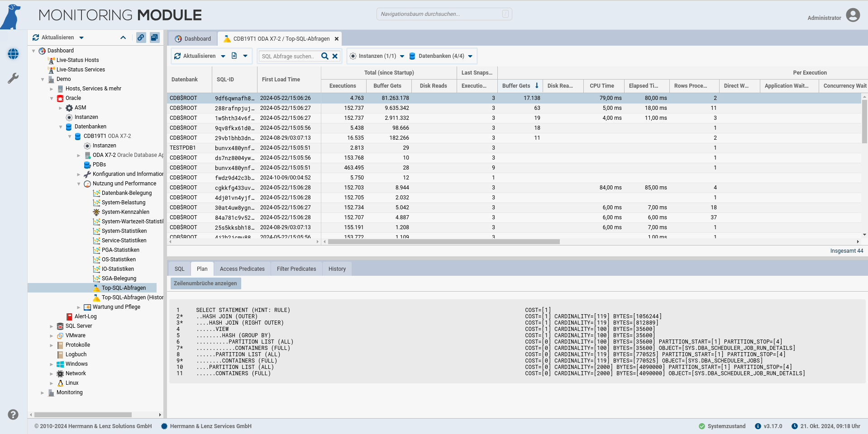Viewport: 868px width, 434px height.
Task: Click the v3.17.0 version info icon
Action: pos(758,426)
